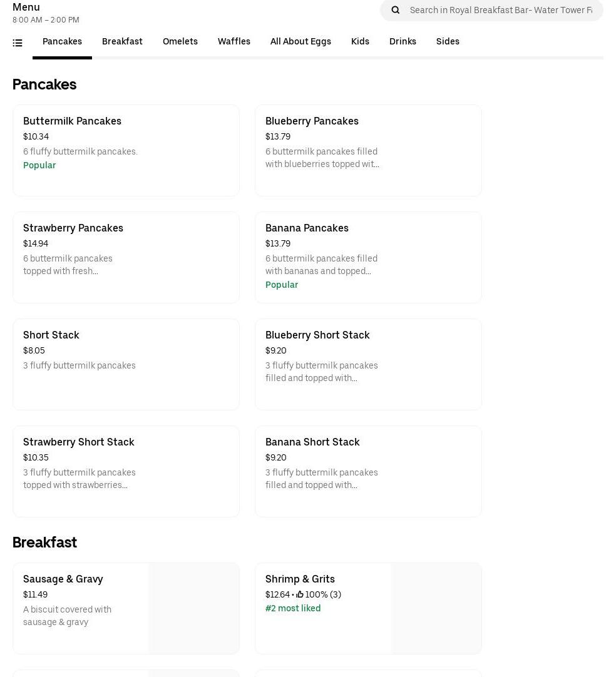Select the Waffles category tab
This screenshot has width=616, height=677.
pyautogui.click(x=234, y=42)
